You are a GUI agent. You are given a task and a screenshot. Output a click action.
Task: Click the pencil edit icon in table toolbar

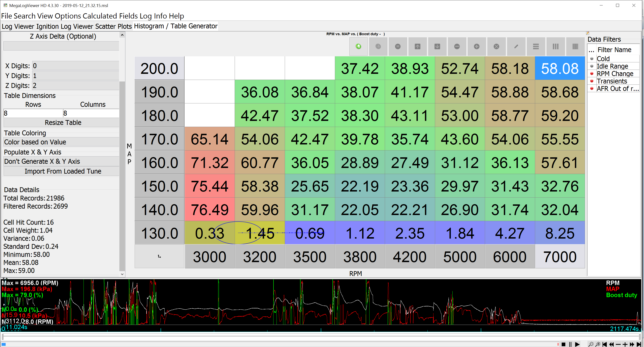[516, 46]
